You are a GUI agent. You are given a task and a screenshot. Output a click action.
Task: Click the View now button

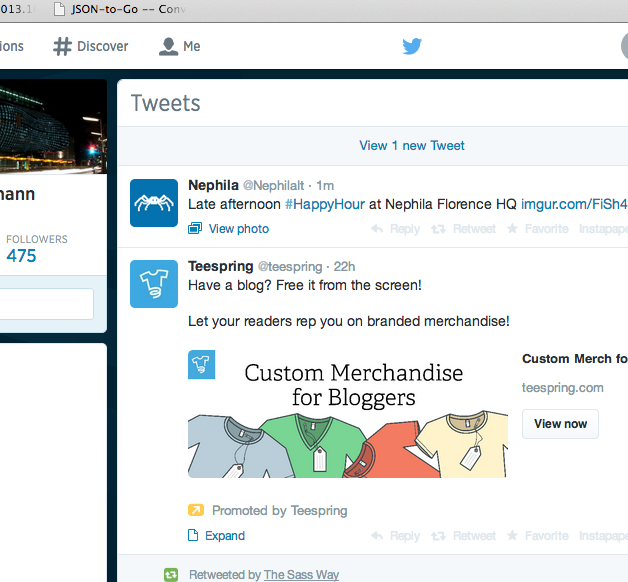pos(560,424)
